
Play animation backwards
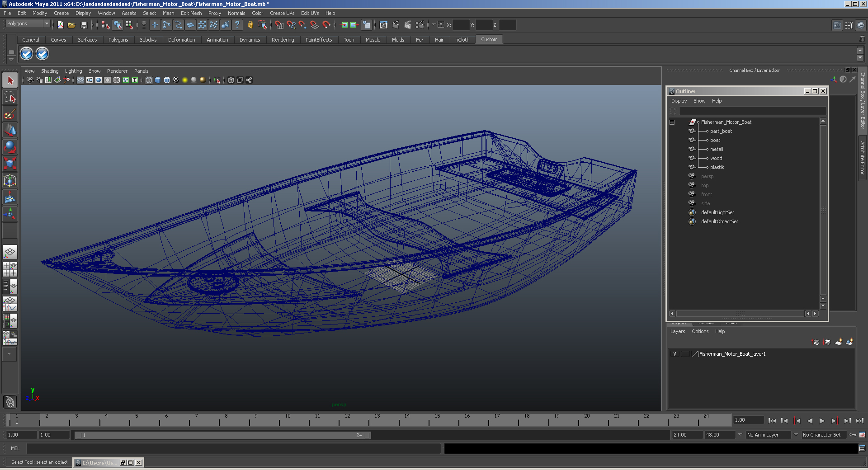click(x=810, y=421)
